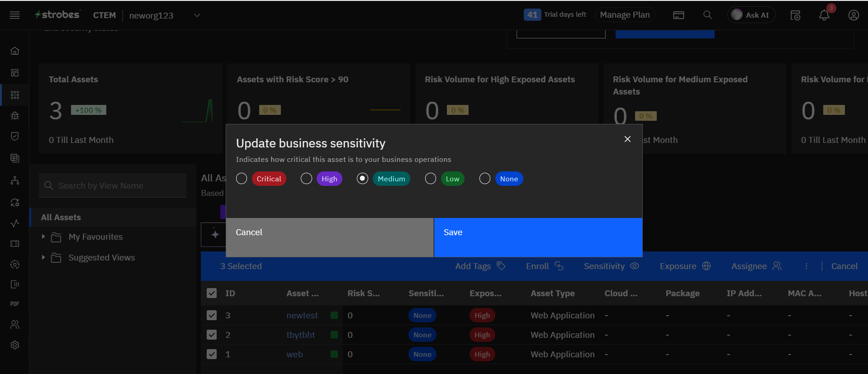The image size is (868, 374).
Task: Open the vulnerabilities bug icon in sidebar
Action: 15,115
